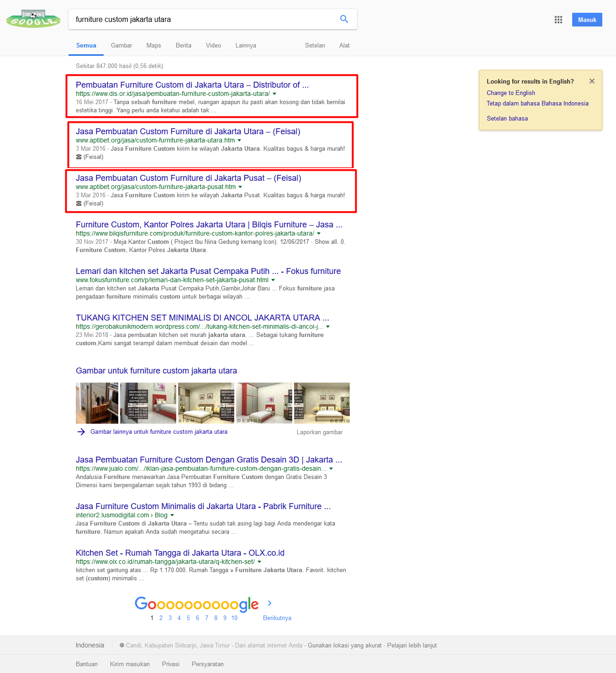Open the Lainnya menu
The image size is (616, 673).
(246, 46)
